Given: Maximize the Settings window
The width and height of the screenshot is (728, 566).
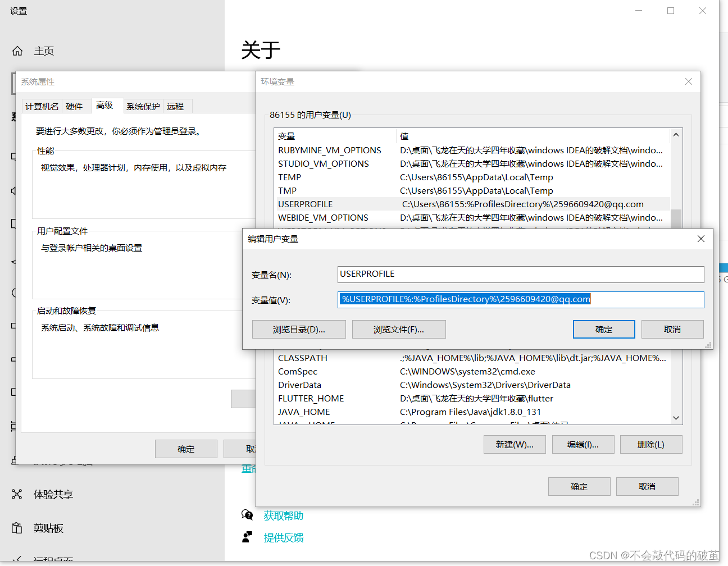Looking at the screenshot, I should coord(671,11).
